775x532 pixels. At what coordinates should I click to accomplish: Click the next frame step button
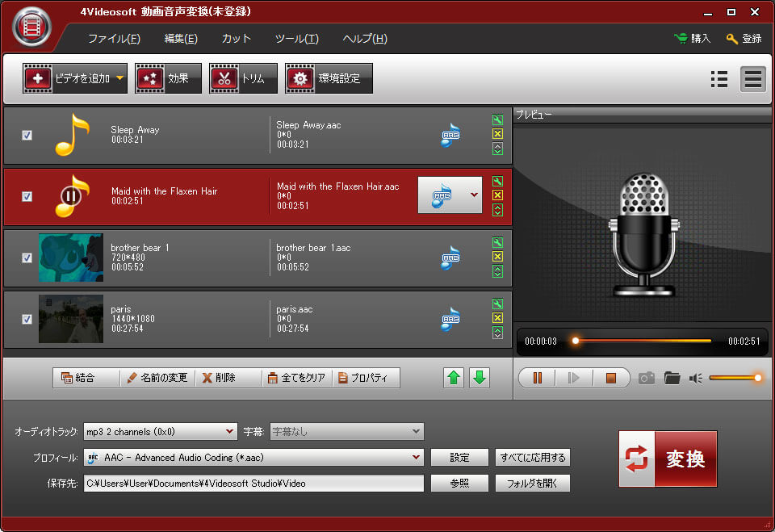(x=573, y=379)
